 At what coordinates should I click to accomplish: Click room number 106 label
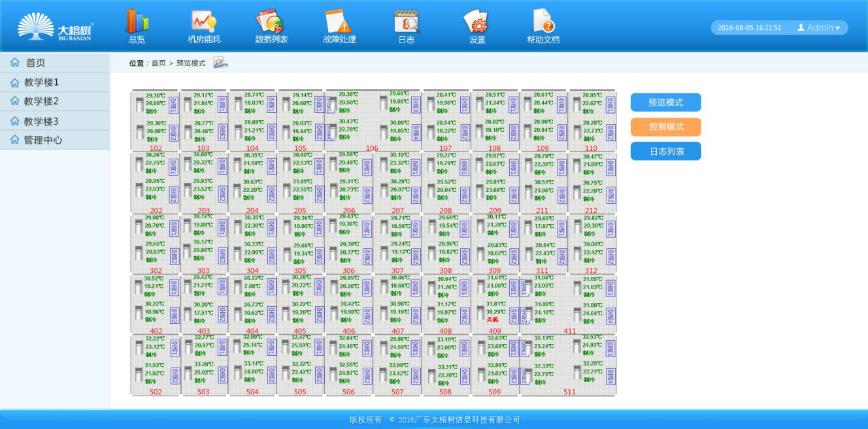372,149
